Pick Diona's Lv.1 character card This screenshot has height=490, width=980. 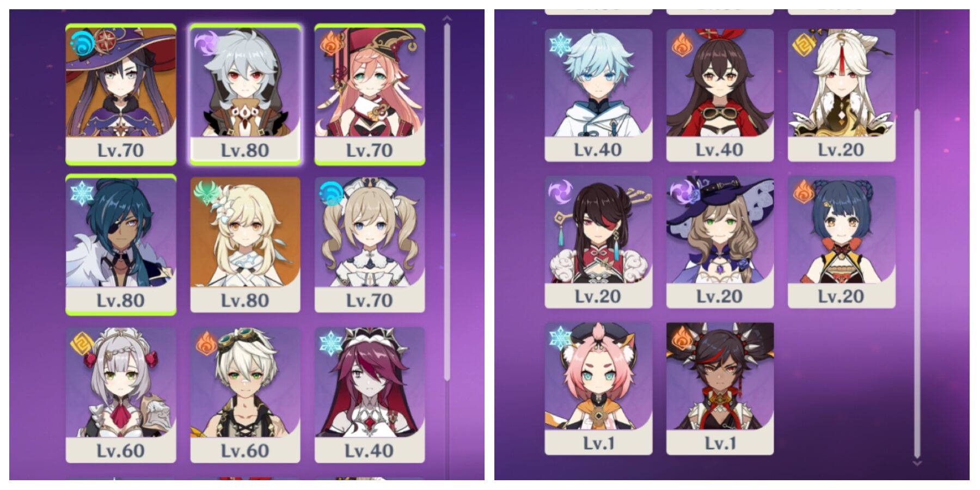tap(598, 388)
